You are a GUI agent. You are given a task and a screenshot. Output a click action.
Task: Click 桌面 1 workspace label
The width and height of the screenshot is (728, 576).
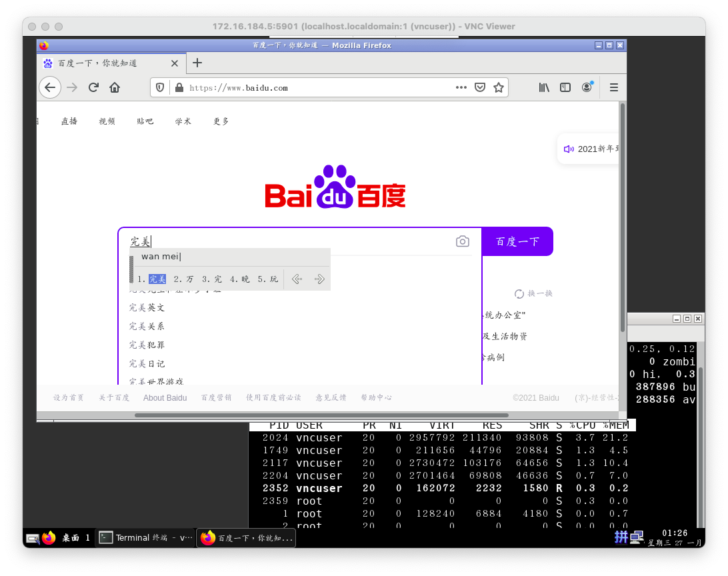pos(76,538)
